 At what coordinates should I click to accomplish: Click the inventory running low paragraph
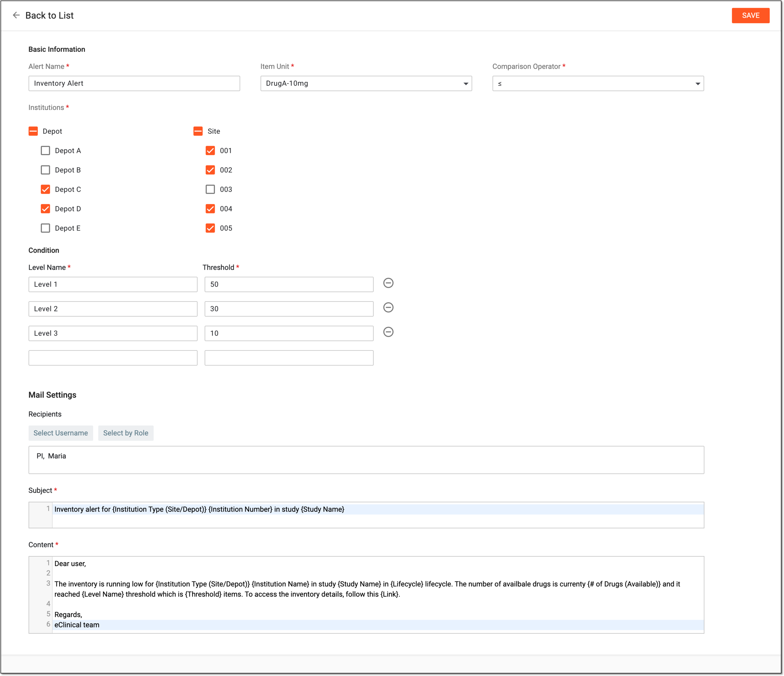click(377, 590)
